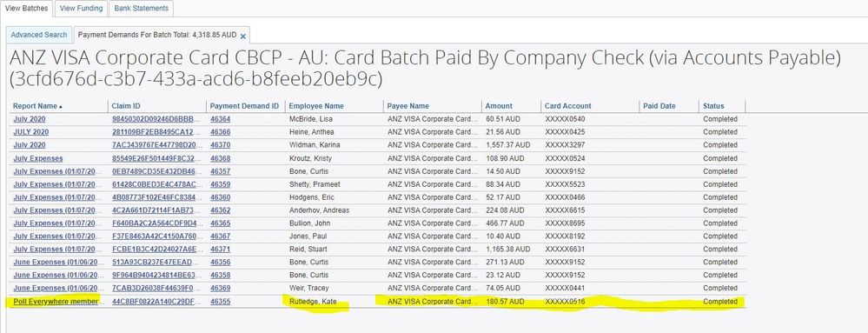Open claim ID starting 7AC3439767E4
868x333 pixels.
(153, 145)
